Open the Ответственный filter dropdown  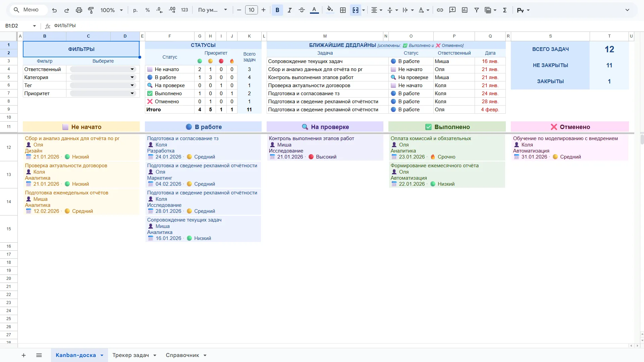103,69
